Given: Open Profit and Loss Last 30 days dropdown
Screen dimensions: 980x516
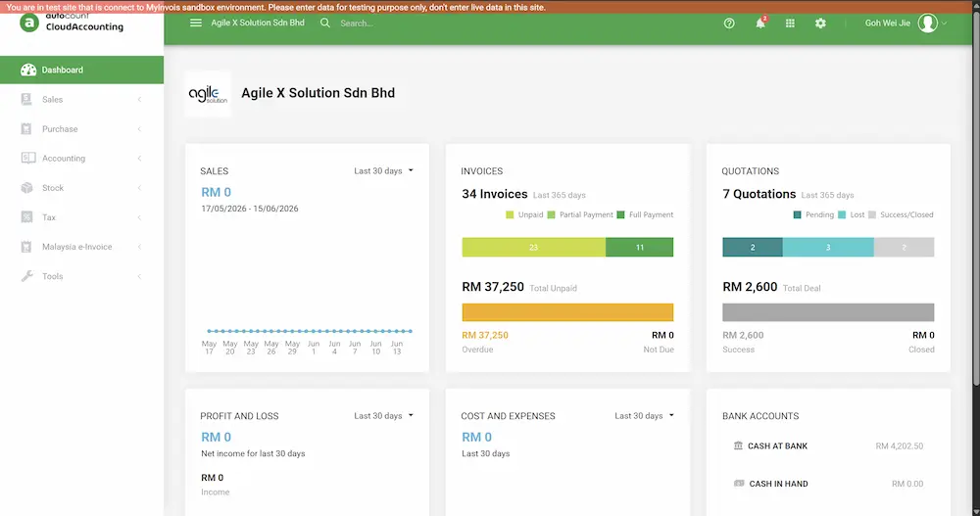Looking at the screenshot, I should [x=384, y=415].
